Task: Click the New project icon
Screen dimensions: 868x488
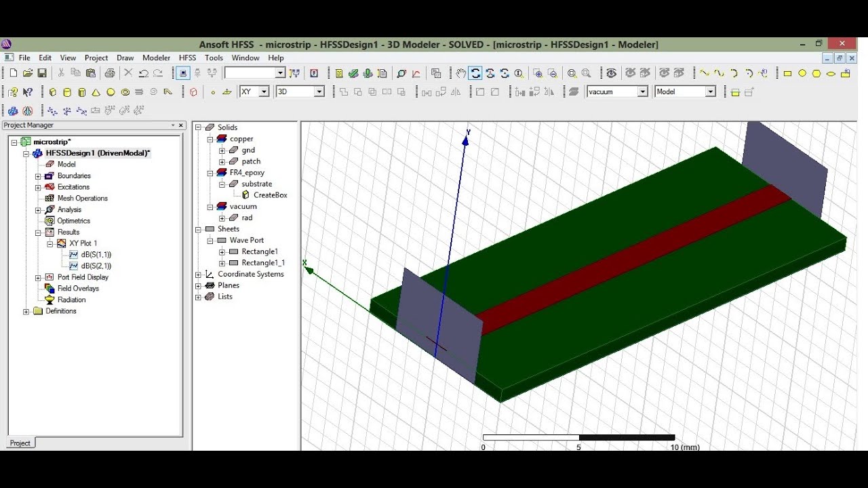Action: (14, 73)
